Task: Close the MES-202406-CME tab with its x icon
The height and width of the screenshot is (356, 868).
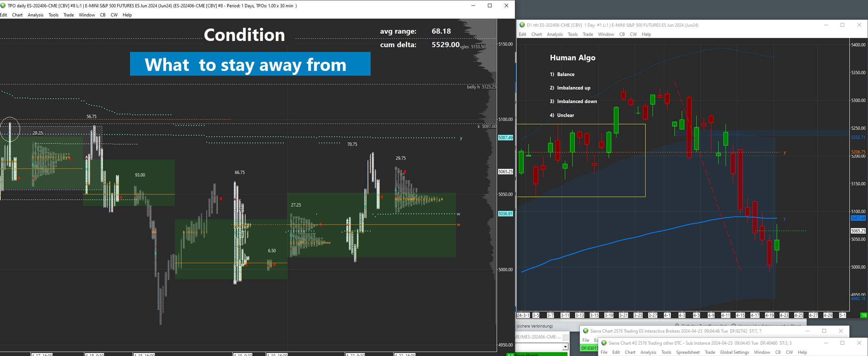Action: 565,337
